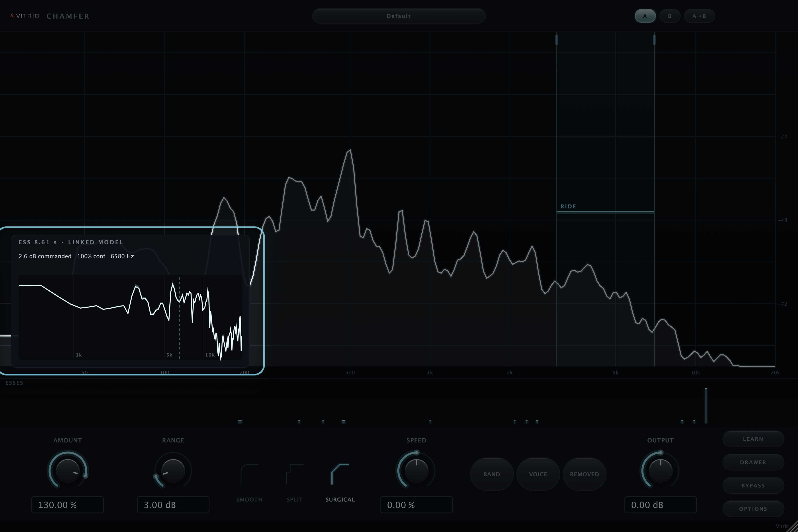Copy settings with A→B button
The image size is (798, 532).
[x=699, y=16]
